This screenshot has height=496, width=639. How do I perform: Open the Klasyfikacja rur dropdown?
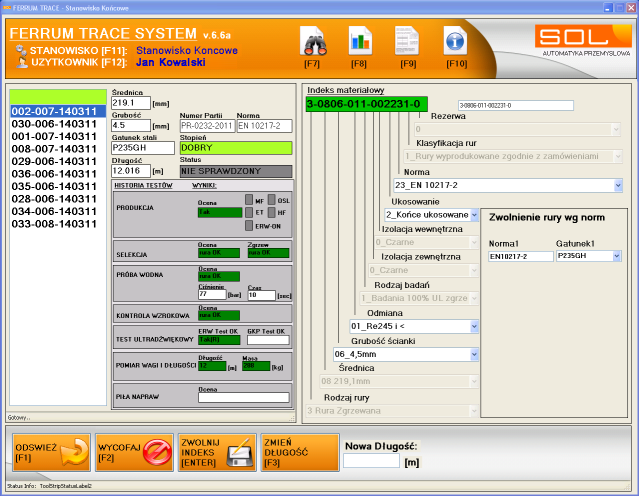pos(513,157)
